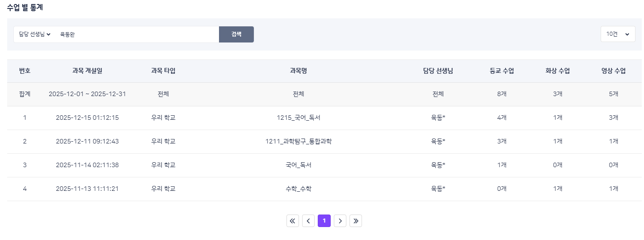Select page 1 in pagination
The height and width of the screenshot is (240, 644).
(x=324, y=221)
